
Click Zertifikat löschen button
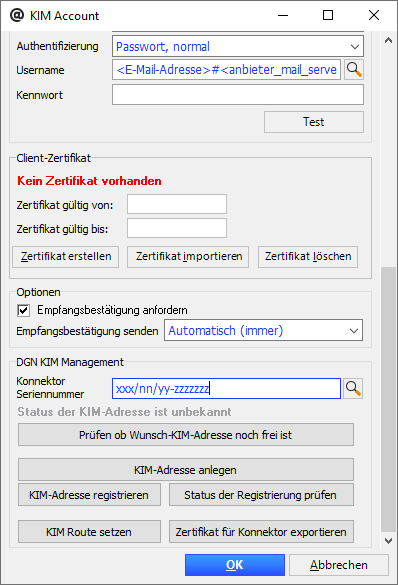(x=308, y=256)
